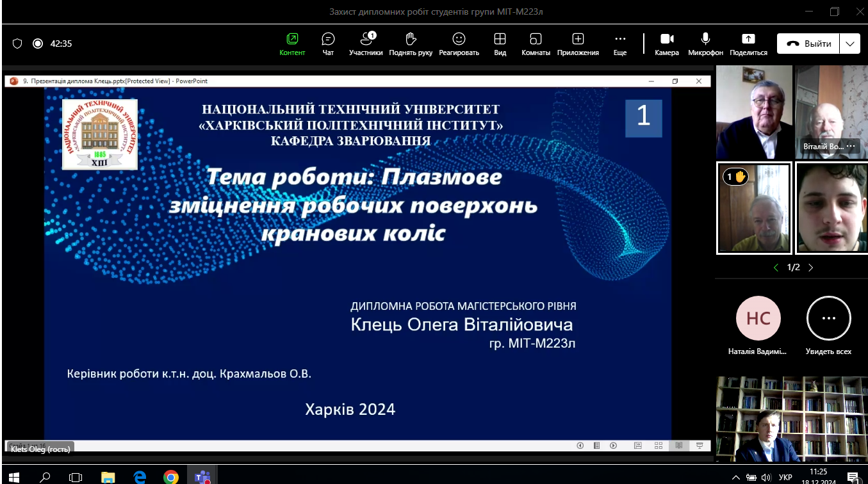Click the shield security icon
The height and width of the screenshot is (484, 868).
pos(17,44)
